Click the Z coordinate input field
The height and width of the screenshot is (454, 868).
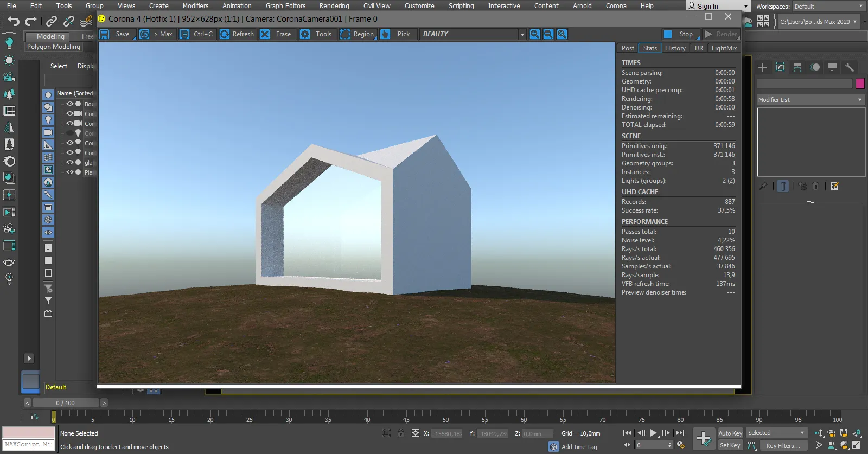537,433
